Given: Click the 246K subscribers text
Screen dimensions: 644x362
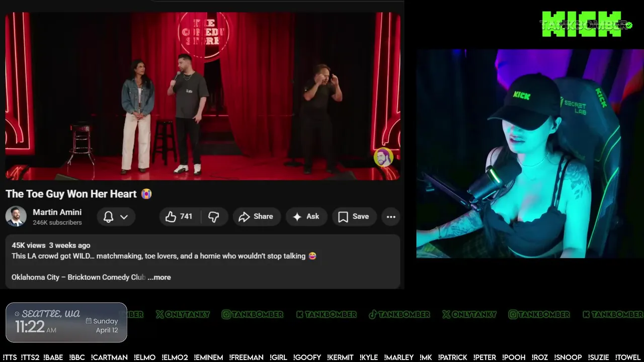Looking at the screenshot, I should coord(57,222).
